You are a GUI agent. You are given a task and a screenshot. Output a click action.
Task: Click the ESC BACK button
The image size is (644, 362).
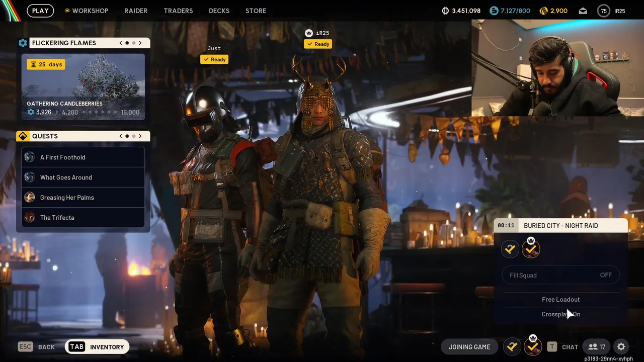tap(36, 347)
